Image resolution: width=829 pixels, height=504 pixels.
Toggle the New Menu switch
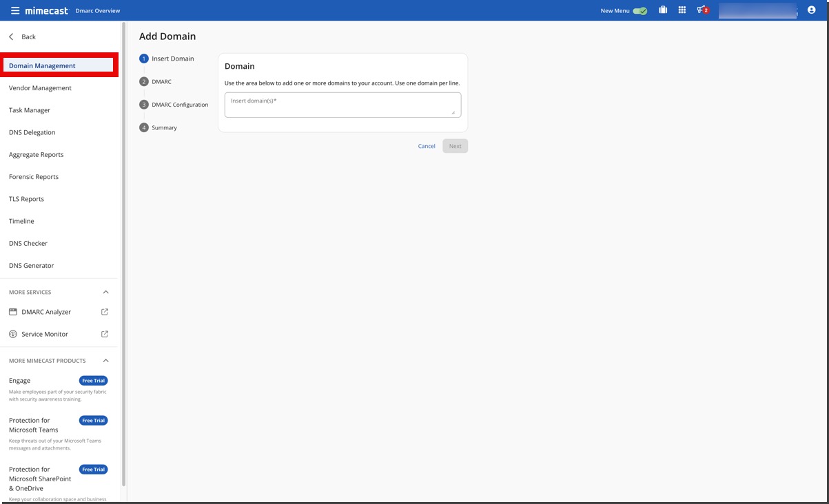640,10
